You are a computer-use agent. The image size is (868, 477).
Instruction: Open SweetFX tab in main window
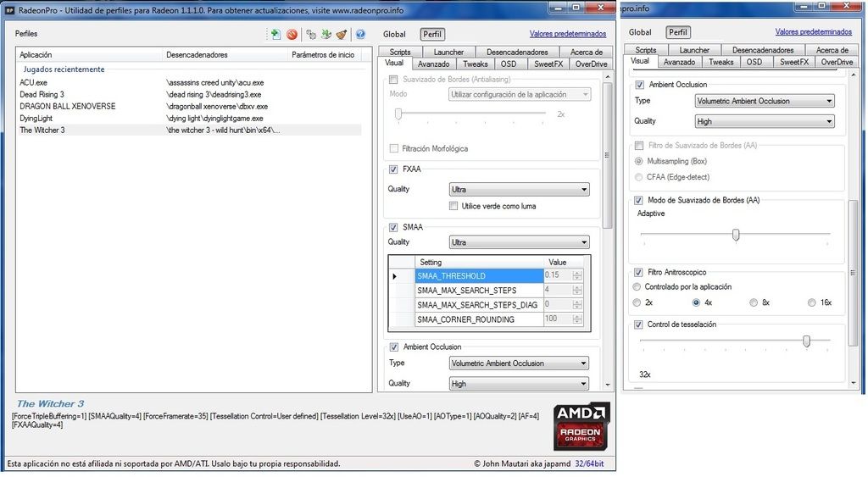coord(548,64)
